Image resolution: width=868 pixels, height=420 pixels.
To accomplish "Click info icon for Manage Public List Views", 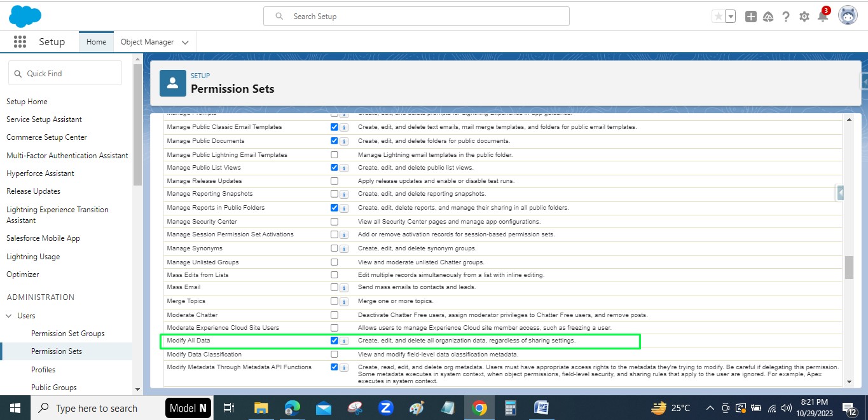I will (x=344, y=168).
